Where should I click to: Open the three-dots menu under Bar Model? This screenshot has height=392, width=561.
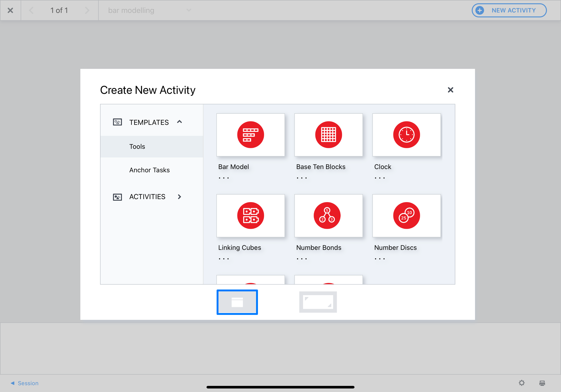(224, 178)
